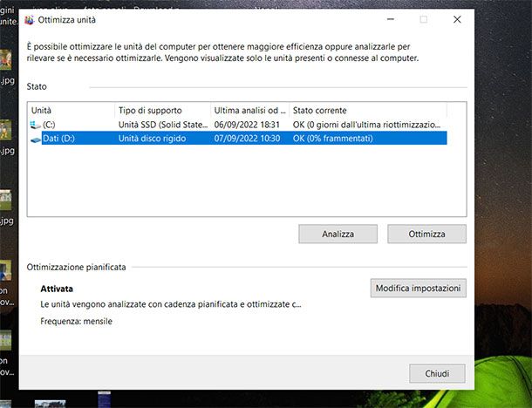Sort by the Unità column header

[x=72, y=110]
